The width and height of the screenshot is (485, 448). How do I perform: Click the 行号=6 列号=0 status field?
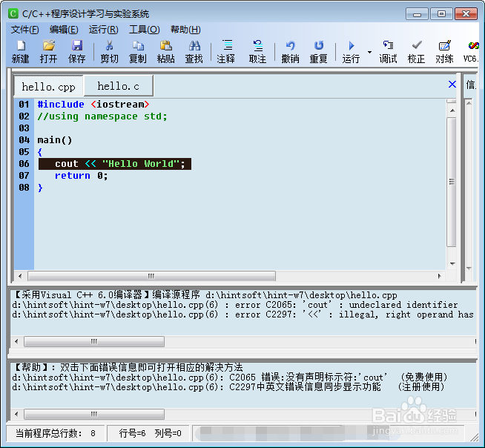[x=150, y=433]
